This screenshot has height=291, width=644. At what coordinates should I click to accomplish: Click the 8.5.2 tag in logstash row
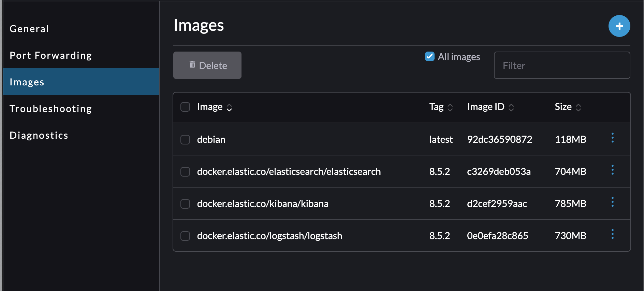(x=440, y=236)
